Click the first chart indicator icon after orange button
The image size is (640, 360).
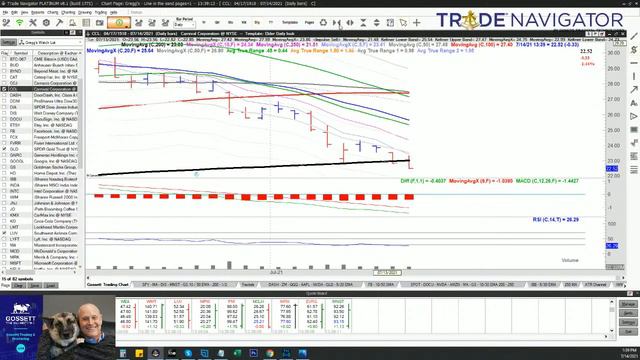139,23
